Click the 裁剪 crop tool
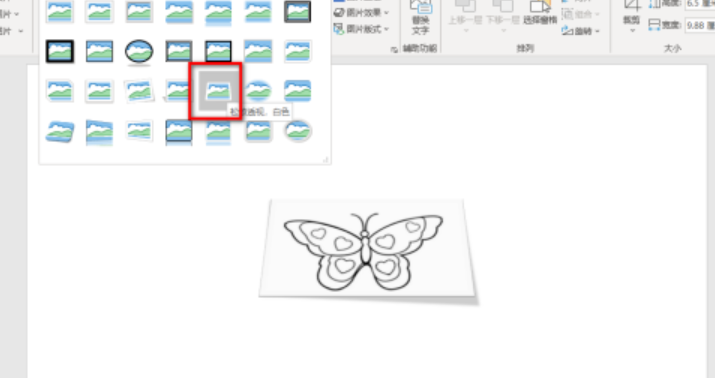The image size is (715, 378). tap(632, 12)
